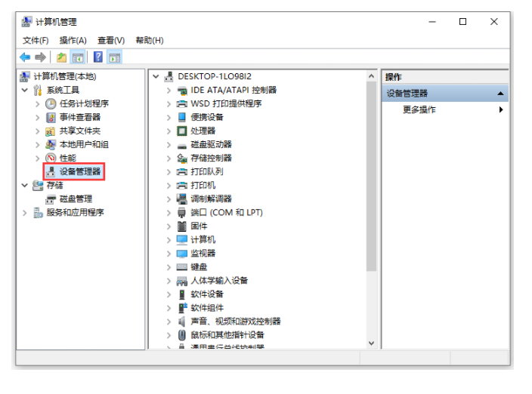Click the device list vertical scrollbar down arrow
Viewport: 532px width, 394px height.
(x=371, y=343)
